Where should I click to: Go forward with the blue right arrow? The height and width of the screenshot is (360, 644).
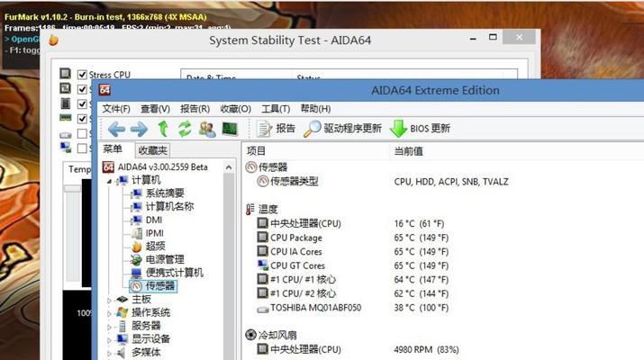click(x=140, y=130)
